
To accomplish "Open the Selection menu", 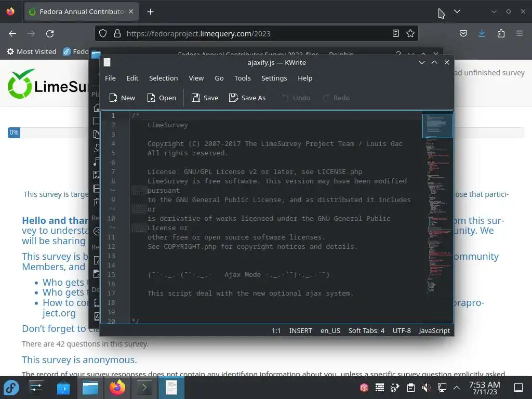I will click(163, 78).
